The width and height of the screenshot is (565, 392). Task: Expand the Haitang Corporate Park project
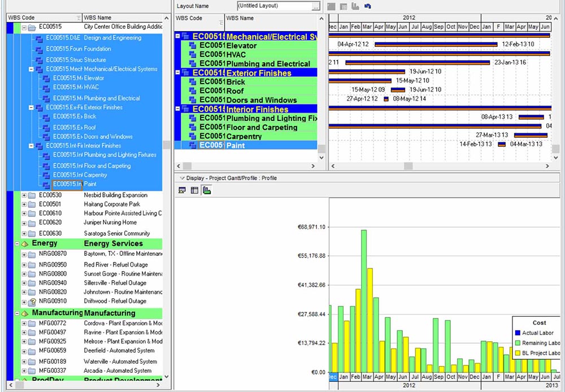24,204
